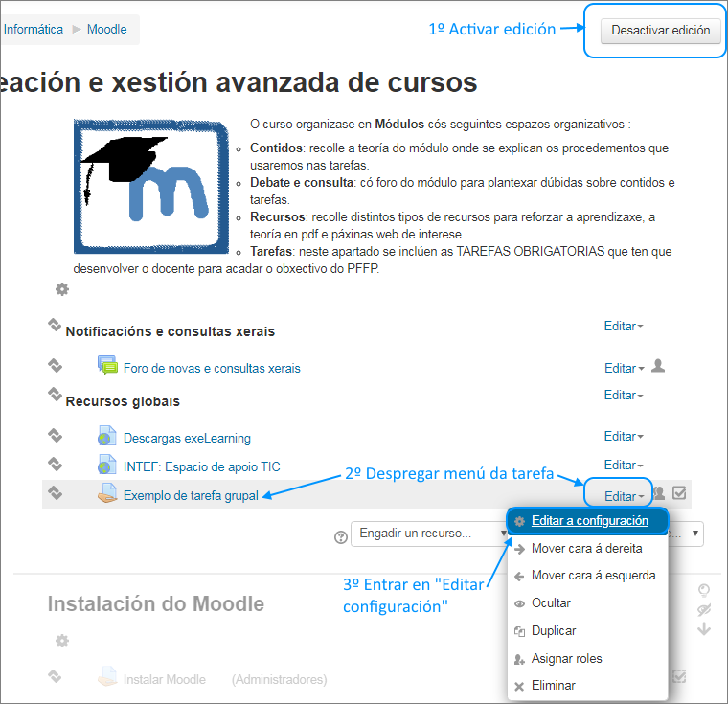The width and height of the screenshot is (728, 704).
Task: Click move icon for Instalar Moodle row
Action: [x=55, y=676]
